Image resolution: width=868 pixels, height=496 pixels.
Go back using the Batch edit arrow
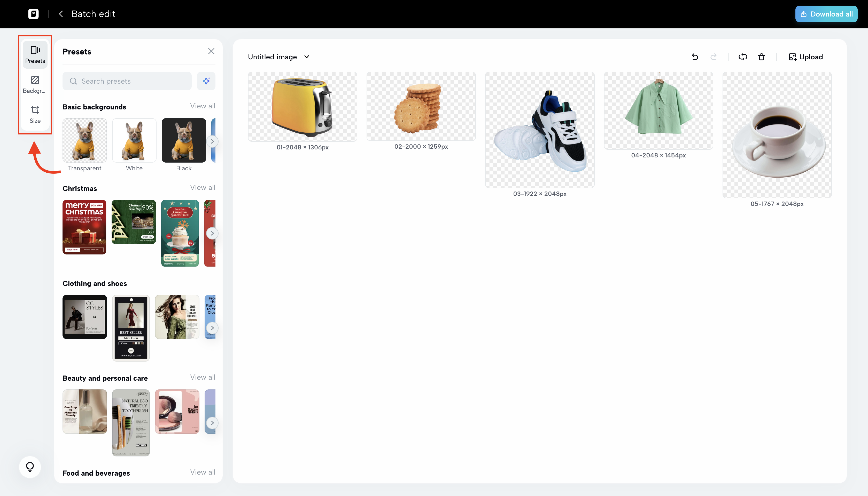61,14
